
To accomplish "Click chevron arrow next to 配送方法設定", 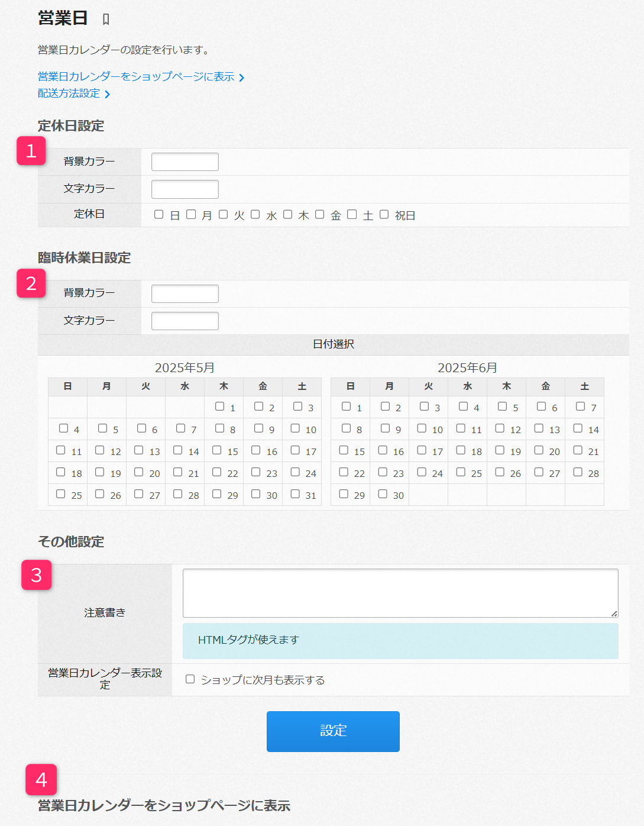I will [x=107, y=94].
